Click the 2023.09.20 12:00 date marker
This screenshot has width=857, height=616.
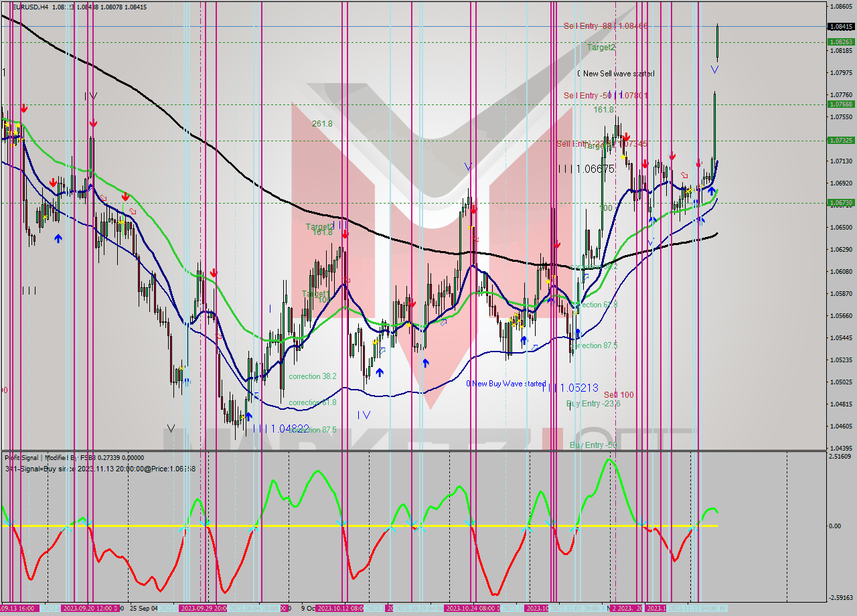(x=90, y=609)
